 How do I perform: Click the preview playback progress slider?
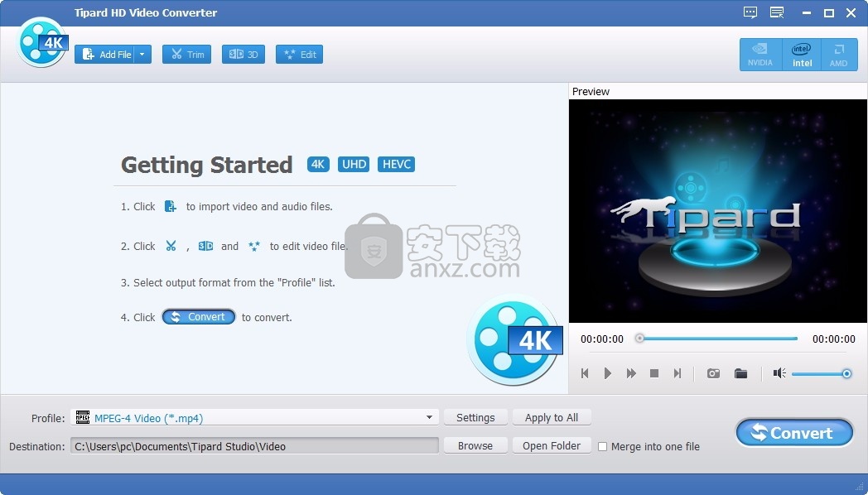pos(717,339)
